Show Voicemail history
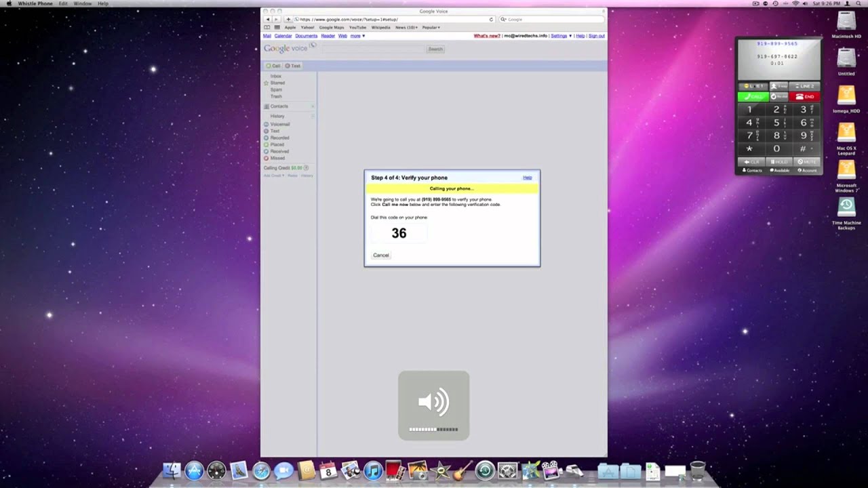868x488 pixels. pyautogui.click(x=280, y=124)
